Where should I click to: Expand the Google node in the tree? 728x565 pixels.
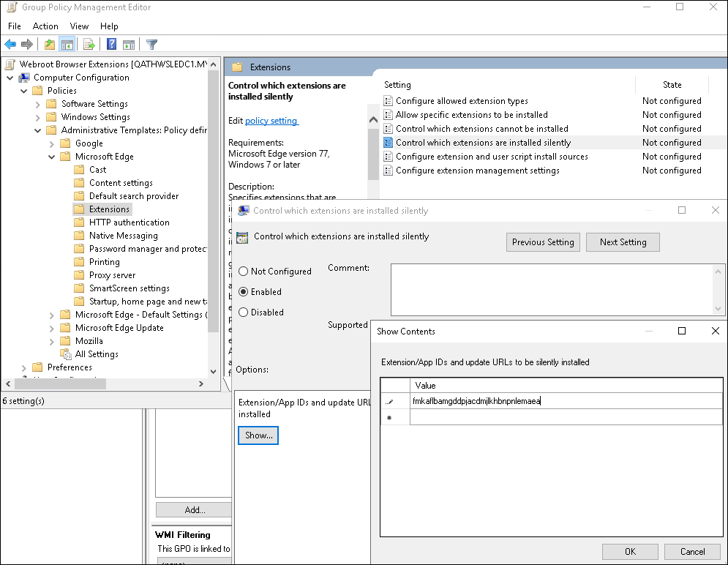click(50, 143)
